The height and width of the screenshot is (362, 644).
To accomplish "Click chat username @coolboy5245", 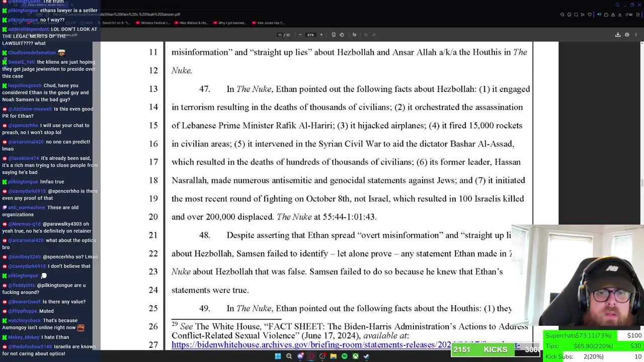I will pos(24,257).
